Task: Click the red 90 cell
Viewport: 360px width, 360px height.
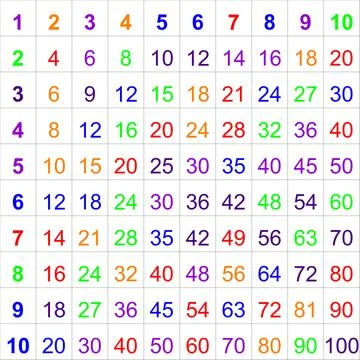Action: click(342, 310)
